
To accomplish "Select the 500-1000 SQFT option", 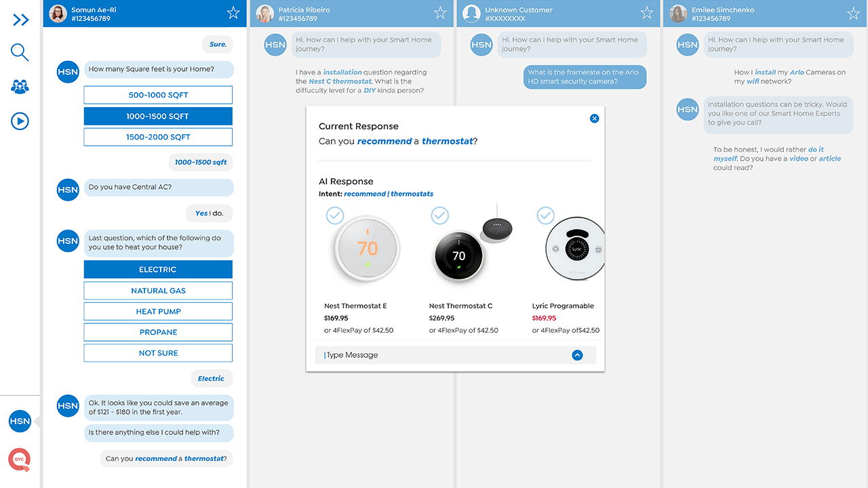I will 158,95.
